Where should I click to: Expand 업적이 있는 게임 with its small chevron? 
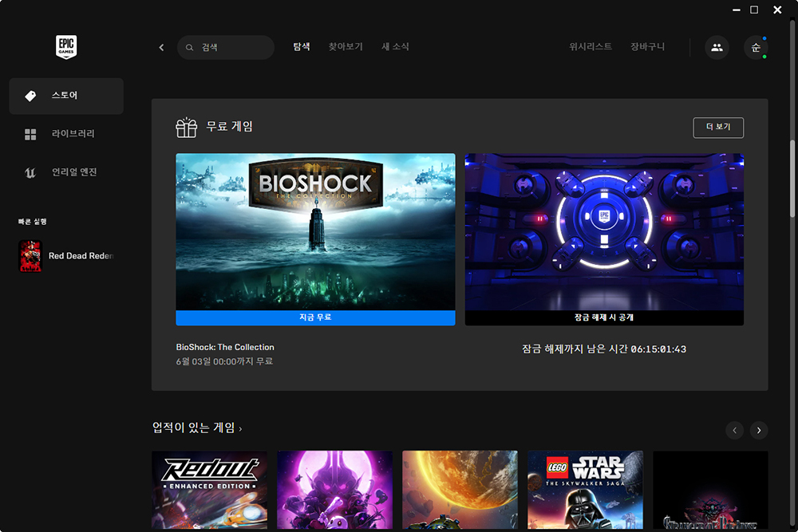240,430
